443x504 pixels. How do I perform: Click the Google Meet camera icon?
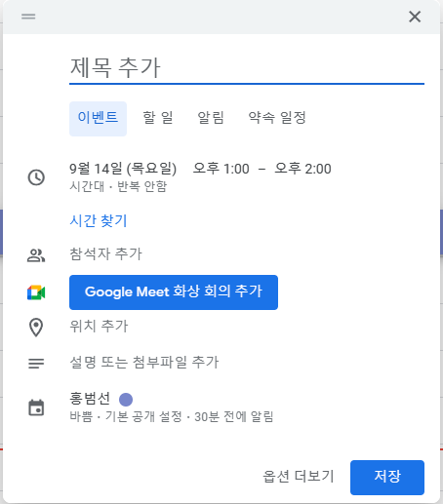[x=36, y=292]
